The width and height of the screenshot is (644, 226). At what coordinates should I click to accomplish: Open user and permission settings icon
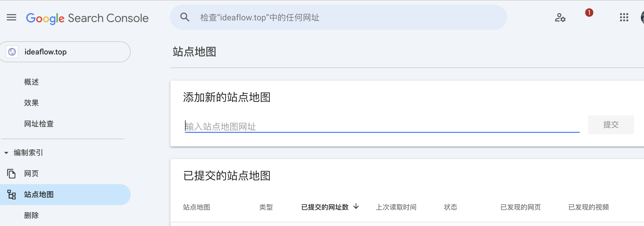pos(560,18)
